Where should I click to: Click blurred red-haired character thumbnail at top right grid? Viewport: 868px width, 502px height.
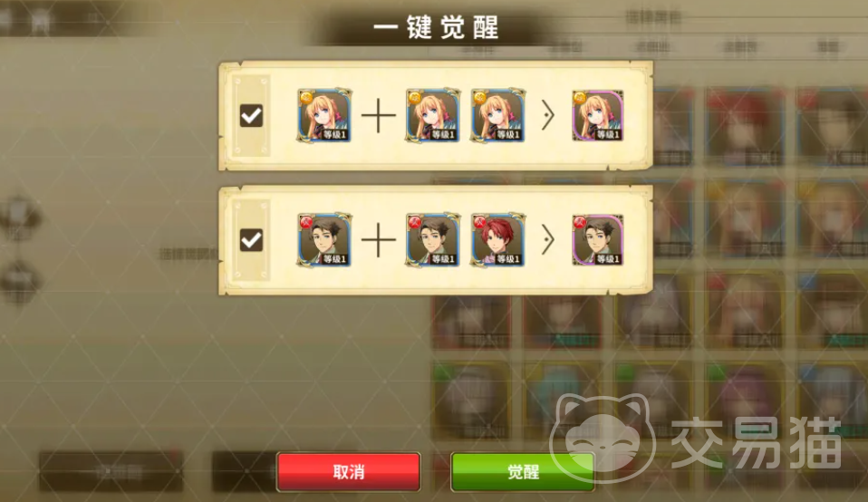[x=745, y=127]
